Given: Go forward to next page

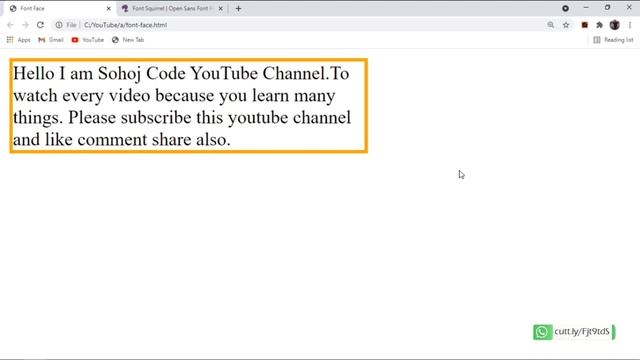Looking at the screenshot, I should (25, 25).
